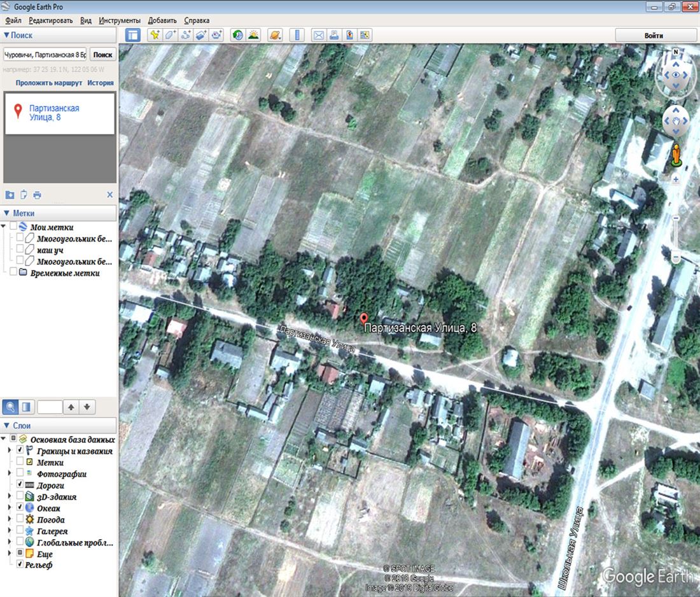The height and width of the screenshot is (597, 700).
Task: Click the Add Placemark pushpin icon
Action: coord(154,35)
